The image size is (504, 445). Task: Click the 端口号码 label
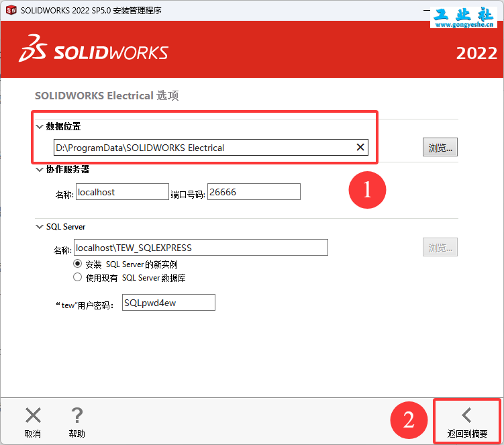pos(188,195)
